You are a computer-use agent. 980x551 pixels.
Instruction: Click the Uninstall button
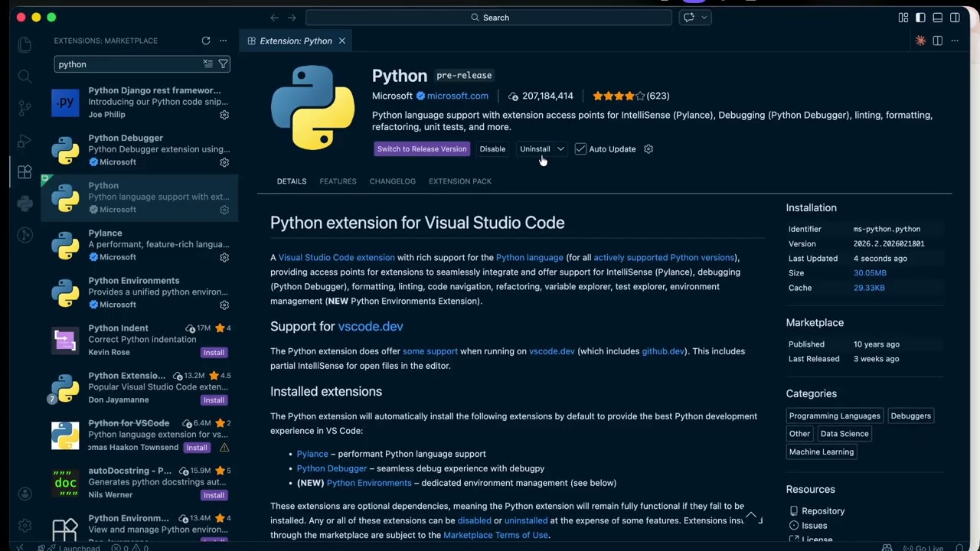[x=535, y=149]
